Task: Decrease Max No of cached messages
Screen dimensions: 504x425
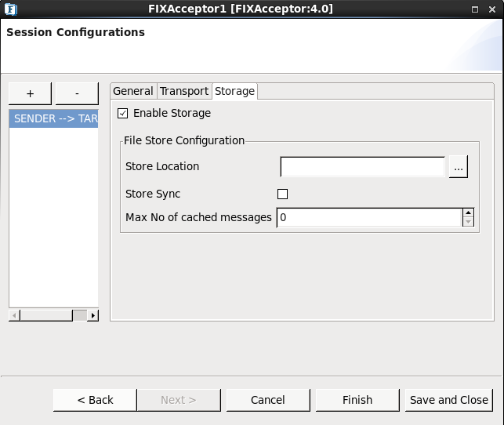Action: pos(469,222)
